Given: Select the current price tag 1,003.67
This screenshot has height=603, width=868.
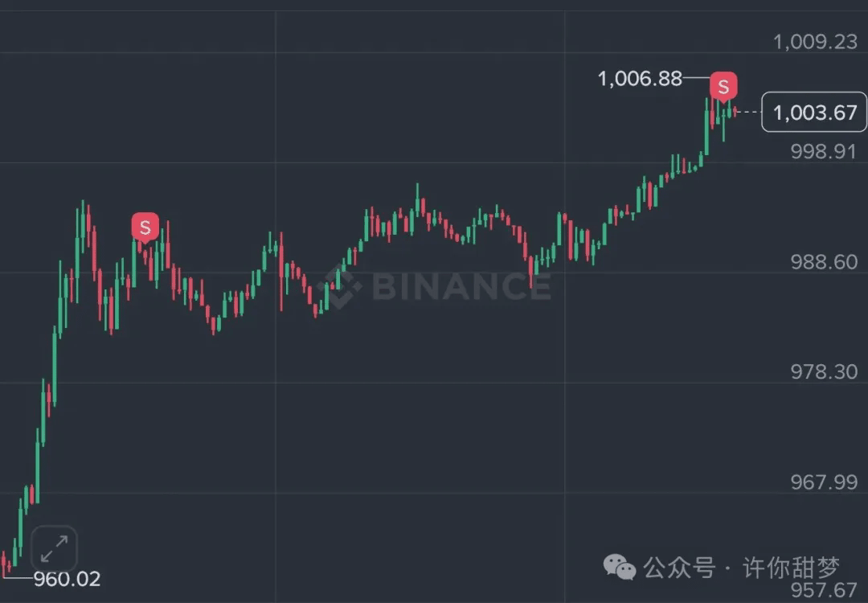Looking at the screenshot, I should click(x=814, y=113).
